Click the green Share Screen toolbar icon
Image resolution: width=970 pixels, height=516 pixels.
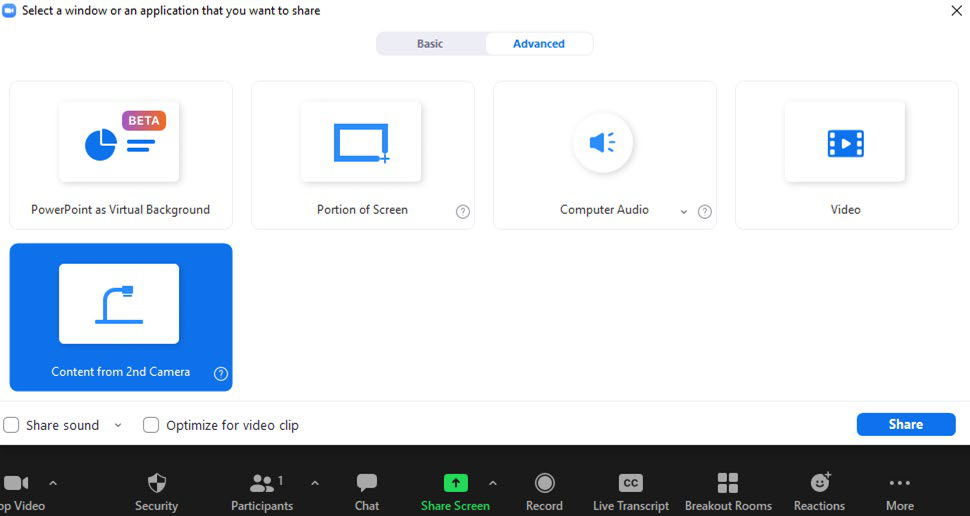pos(456,483)
